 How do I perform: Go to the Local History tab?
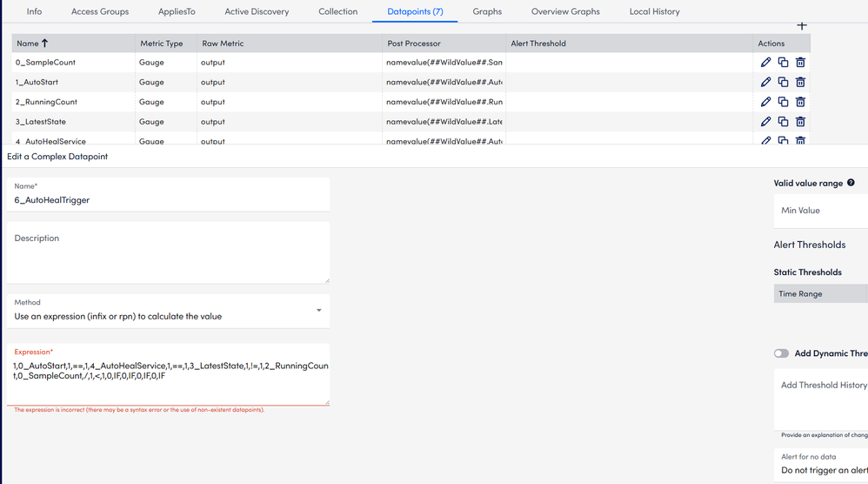(x=654, y=11)
